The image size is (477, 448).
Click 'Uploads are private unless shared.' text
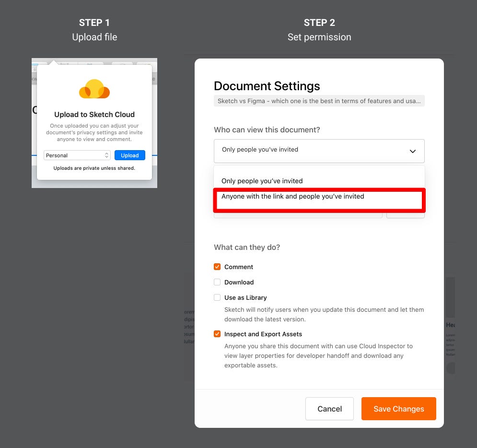coord(94,168)
